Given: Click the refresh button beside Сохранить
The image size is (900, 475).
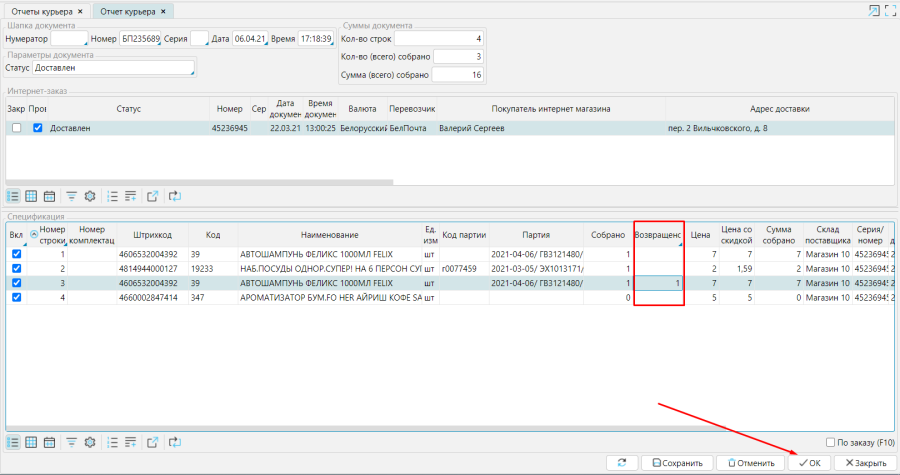Looking at the screenshot, I should [x=622, y=463].
